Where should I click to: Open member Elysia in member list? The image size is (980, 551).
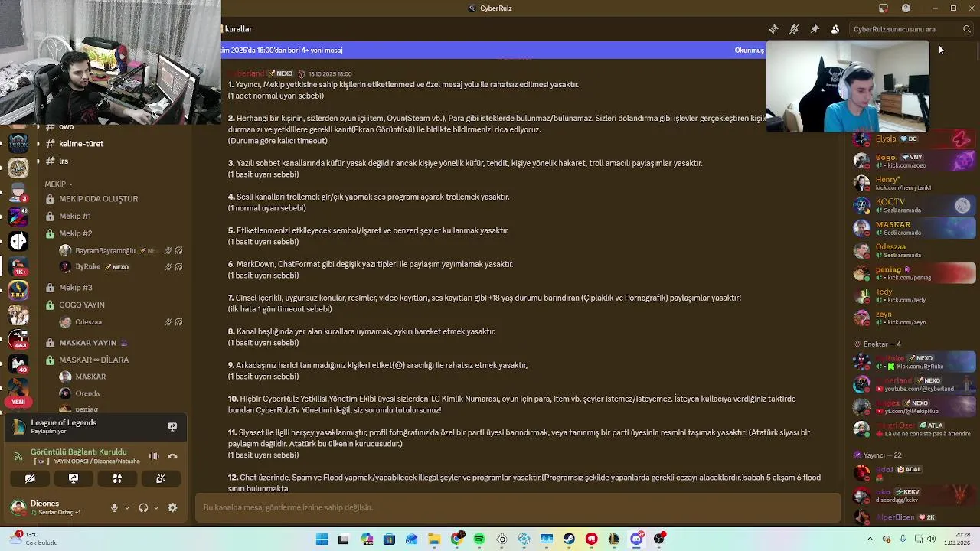(913, 139)
